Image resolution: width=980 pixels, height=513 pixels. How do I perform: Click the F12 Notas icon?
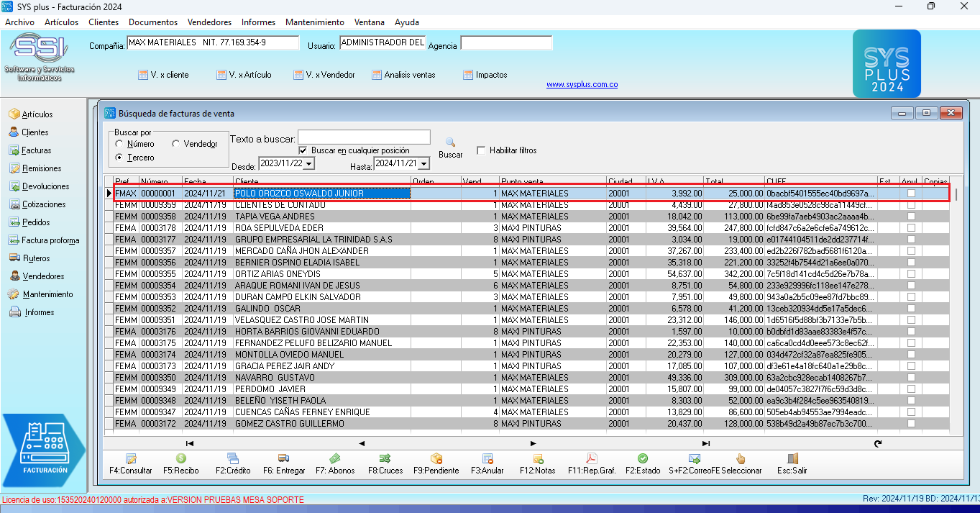538,459
